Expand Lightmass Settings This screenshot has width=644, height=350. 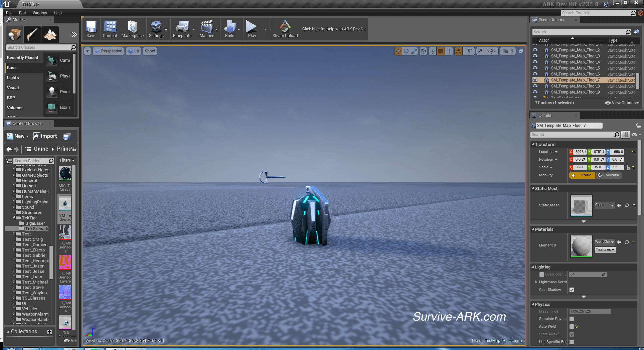click(x=536, y=282)
